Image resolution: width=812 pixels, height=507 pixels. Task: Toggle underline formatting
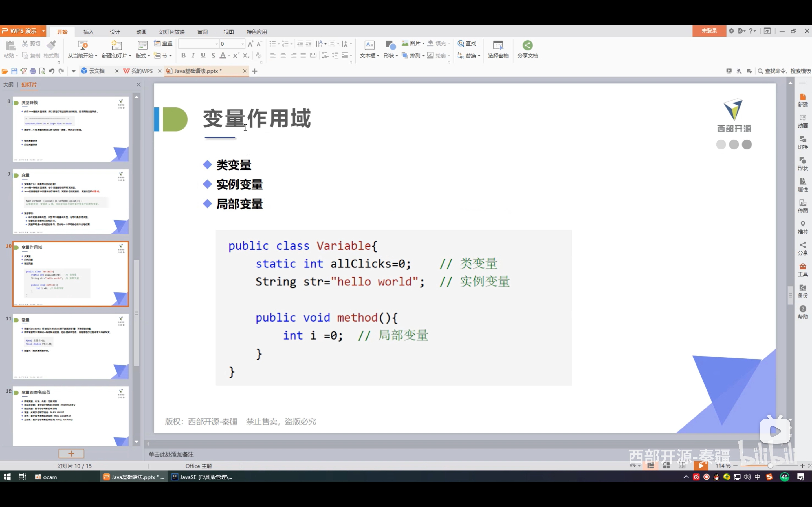pyautogui.click(x=203, y=55)
